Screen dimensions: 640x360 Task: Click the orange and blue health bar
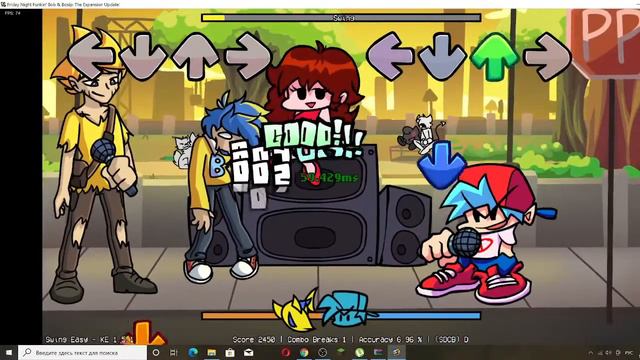pos(341,316)
